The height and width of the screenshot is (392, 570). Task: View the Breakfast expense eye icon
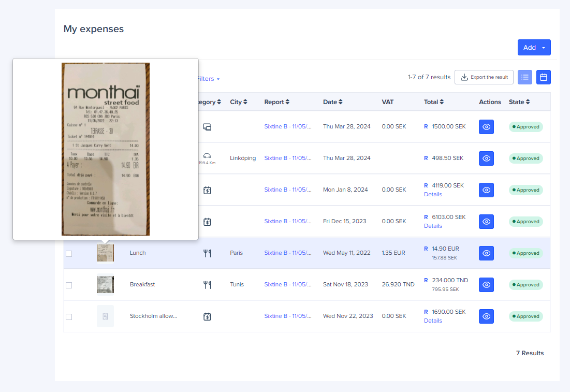486,285
